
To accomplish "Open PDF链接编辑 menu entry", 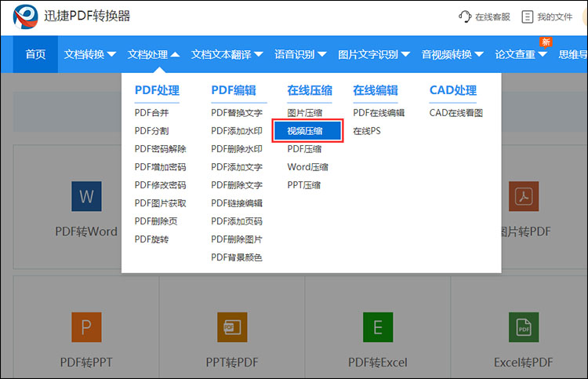I will click(237, 203).
